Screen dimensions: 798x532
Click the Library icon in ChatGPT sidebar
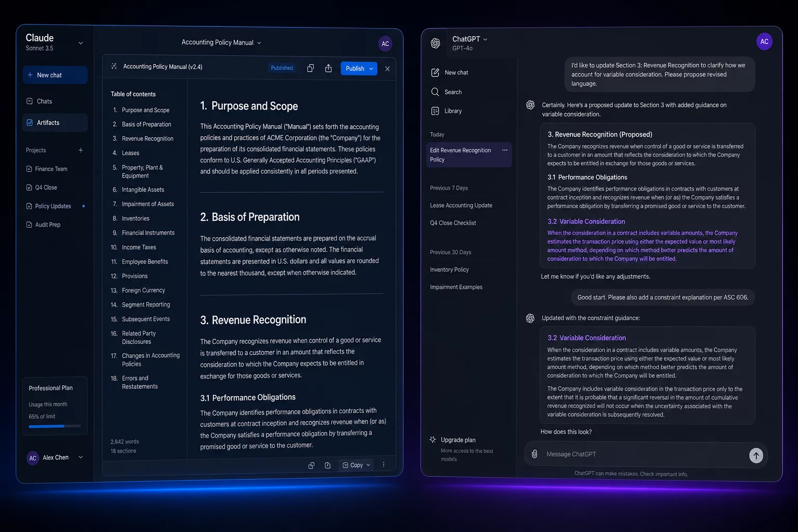(x=435, y=111)
